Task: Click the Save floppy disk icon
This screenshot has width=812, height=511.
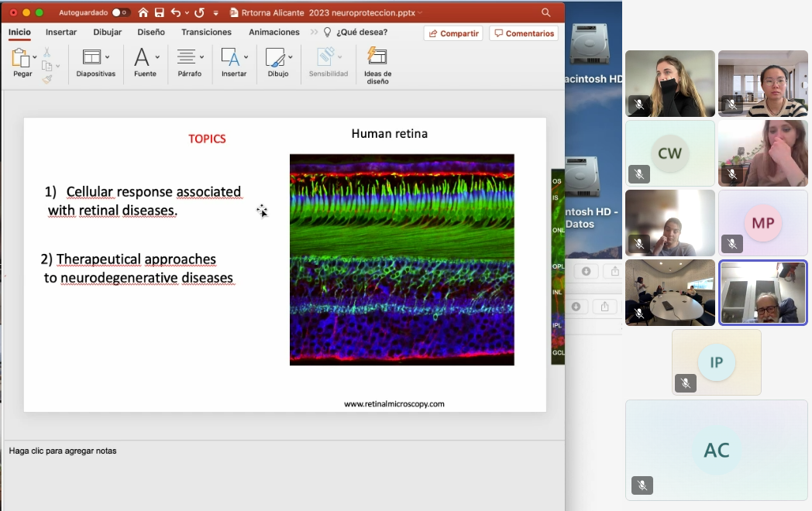Action: [159, 12]
